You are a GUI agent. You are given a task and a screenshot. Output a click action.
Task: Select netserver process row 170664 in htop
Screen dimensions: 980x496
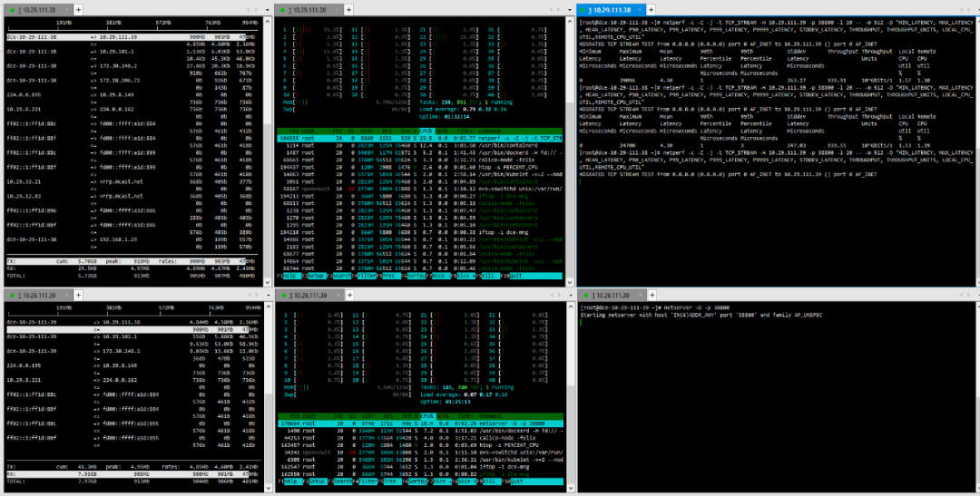point(420,423)
